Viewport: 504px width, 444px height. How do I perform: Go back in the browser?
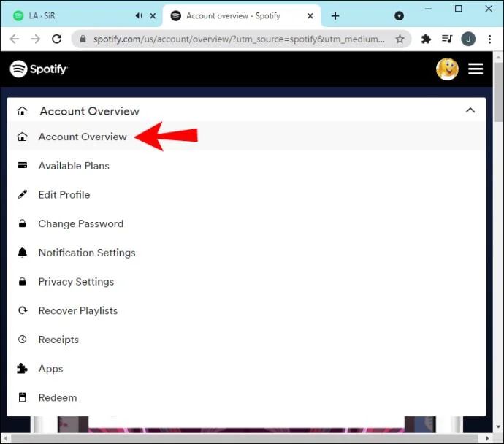15,39
